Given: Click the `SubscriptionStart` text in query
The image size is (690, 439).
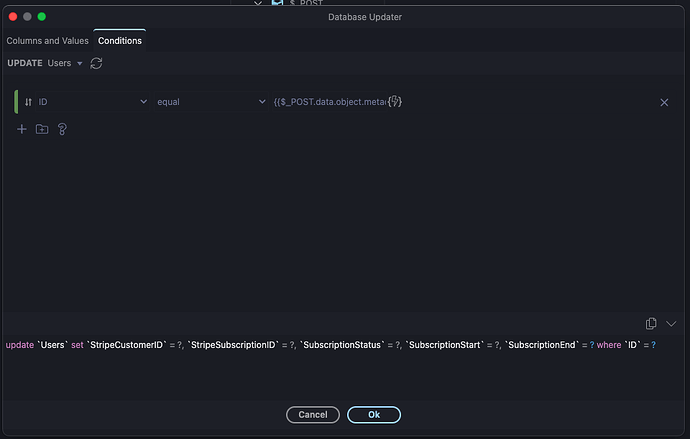Looking at the screenshot, I should tap(444, 345).
